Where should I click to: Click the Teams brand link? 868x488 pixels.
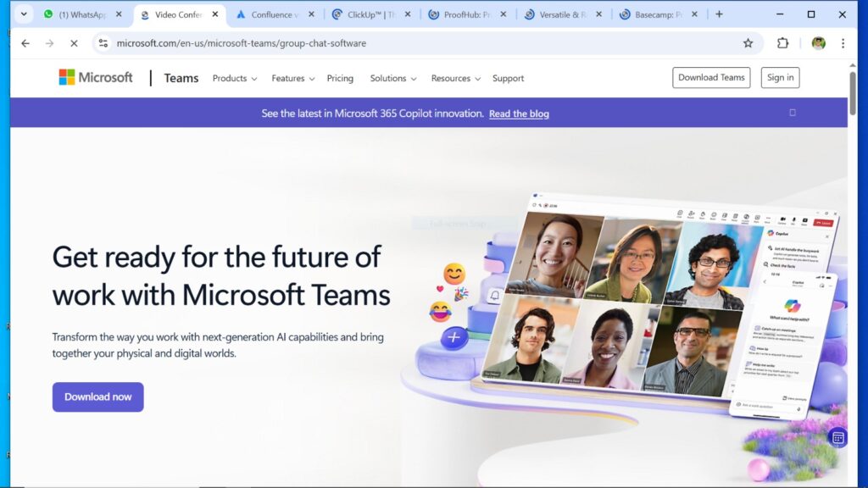point(181,78)
